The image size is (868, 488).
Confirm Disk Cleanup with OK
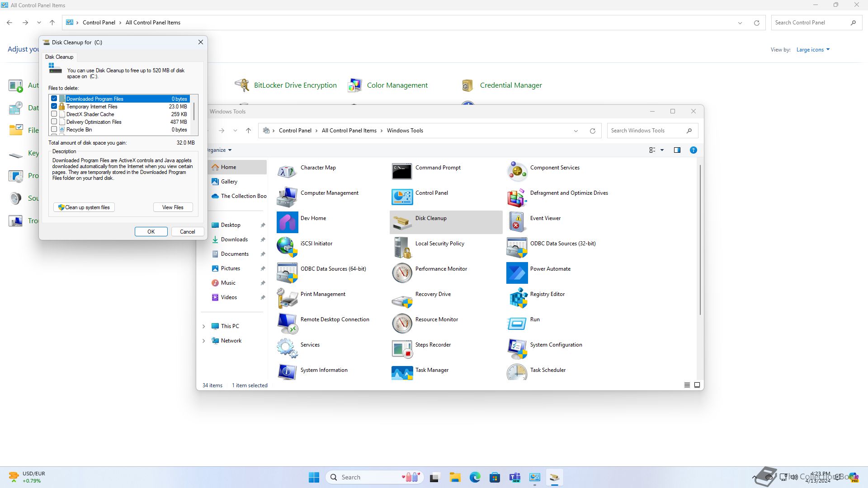click(x=151, y=232)
